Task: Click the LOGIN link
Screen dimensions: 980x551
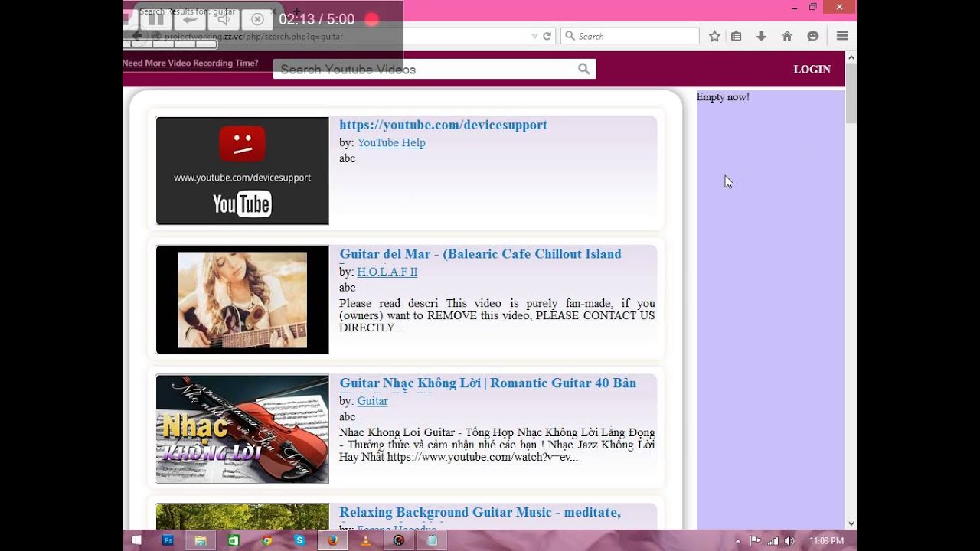Action: [x=812, y=69]
